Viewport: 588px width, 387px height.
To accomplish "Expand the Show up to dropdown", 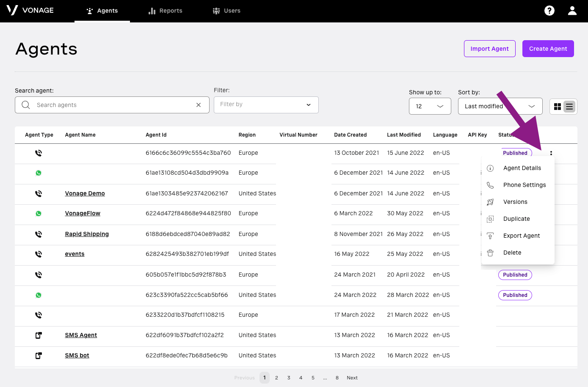I will [x=430, y=106].
